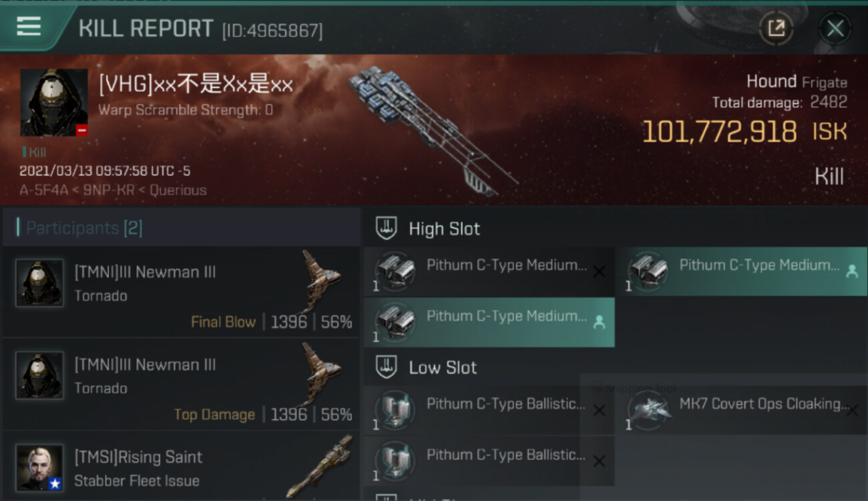Click the Stabber Fleet Issue ship icon
Image resolution: width=868 pixels, height=501 pixels.
[320, 466]
